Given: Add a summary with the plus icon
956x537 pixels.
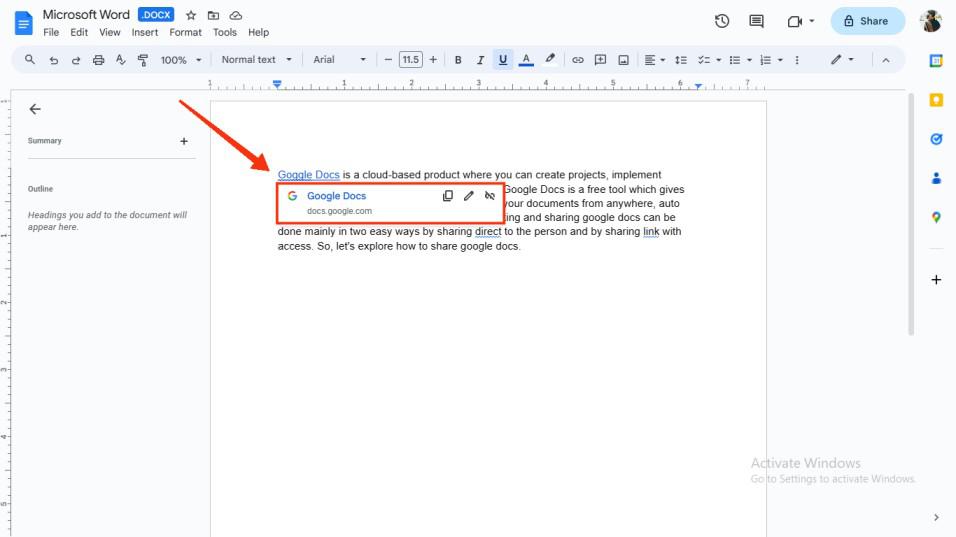Looking at the screenshot, I should point(184,141).
